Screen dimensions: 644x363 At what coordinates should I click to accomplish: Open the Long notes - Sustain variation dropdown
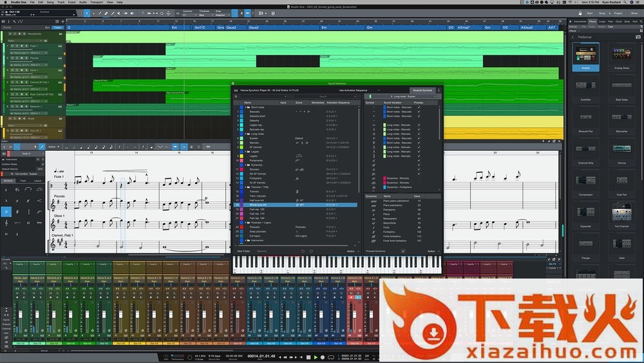(404, 97)
